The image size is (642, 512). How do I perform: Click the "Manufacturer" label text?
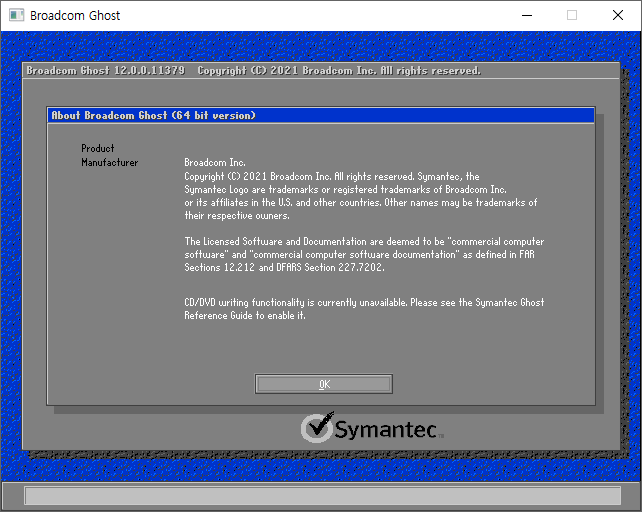[x=109, y=163]
